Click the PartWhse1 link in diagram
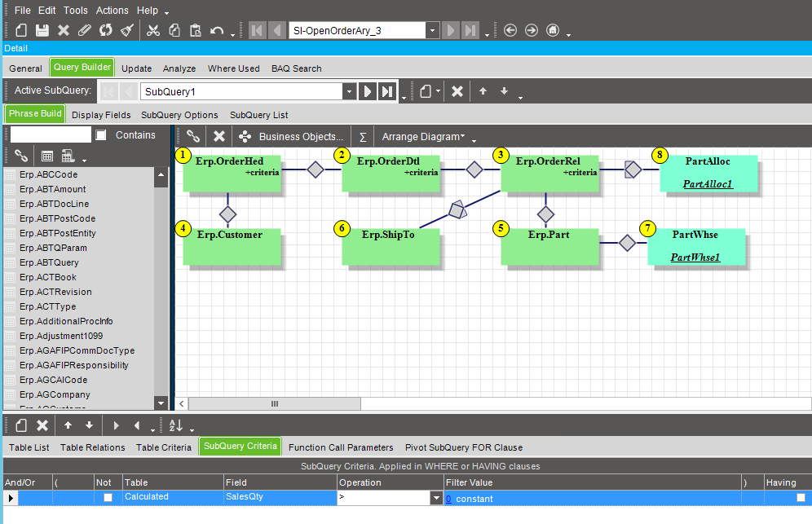 (695, 258)
